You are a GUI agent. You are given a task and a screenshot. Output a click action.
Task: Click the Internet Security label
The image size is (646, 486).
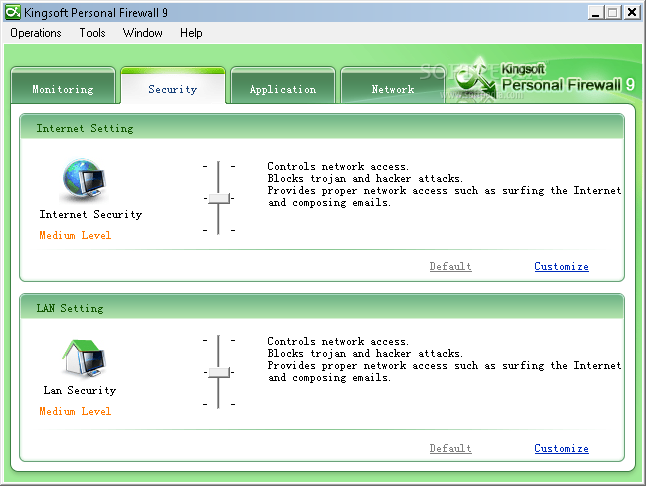point(91,215)
